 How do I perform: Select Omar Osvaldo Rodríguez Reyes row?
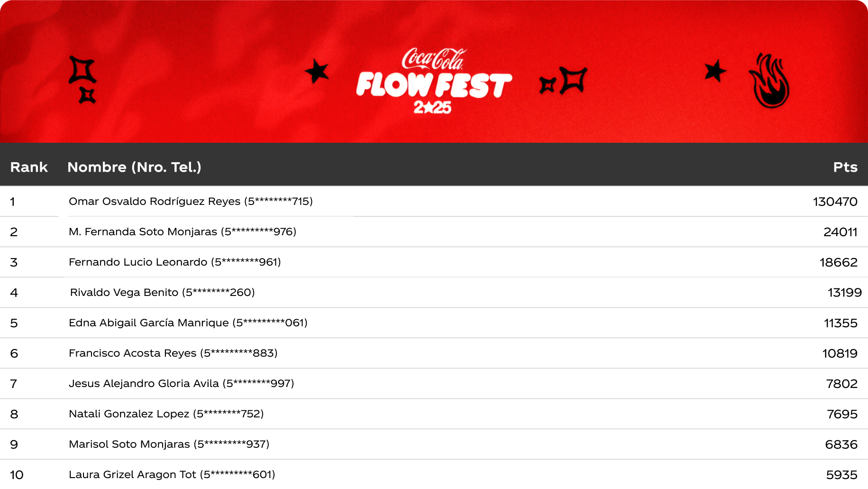(x=191, y=202)
